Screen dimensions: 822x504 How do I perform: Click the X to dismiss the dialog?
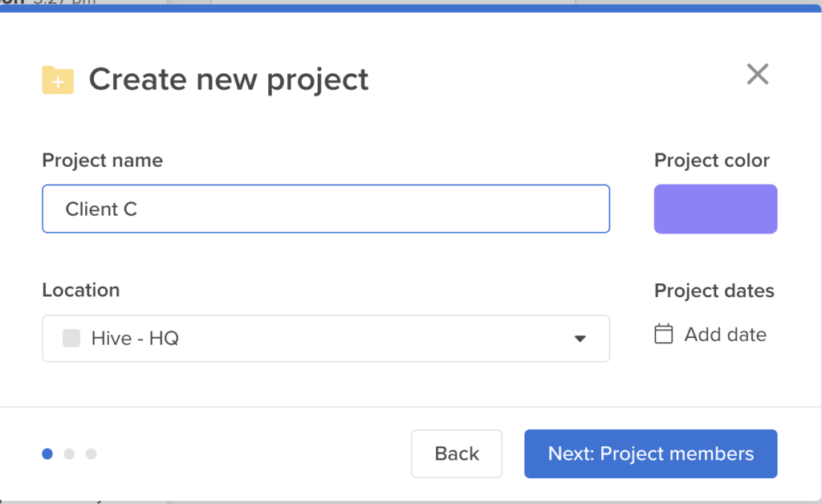click(757, 74)
